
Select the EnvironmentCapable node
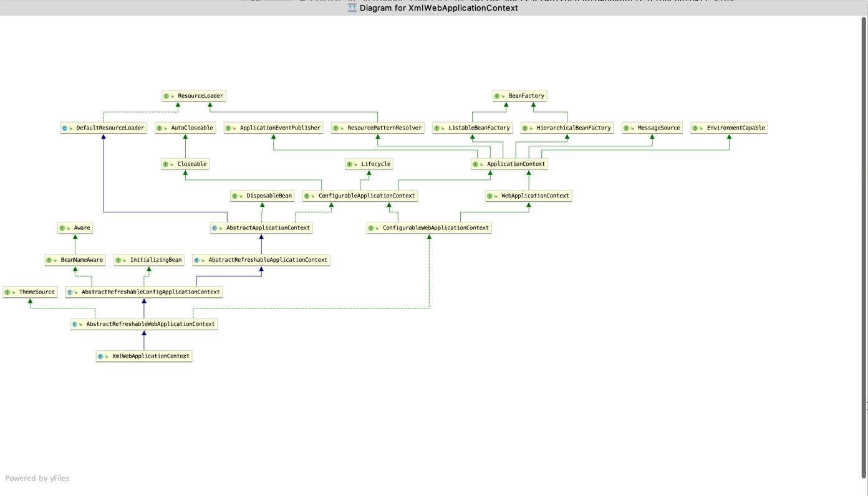click(729, 128)
